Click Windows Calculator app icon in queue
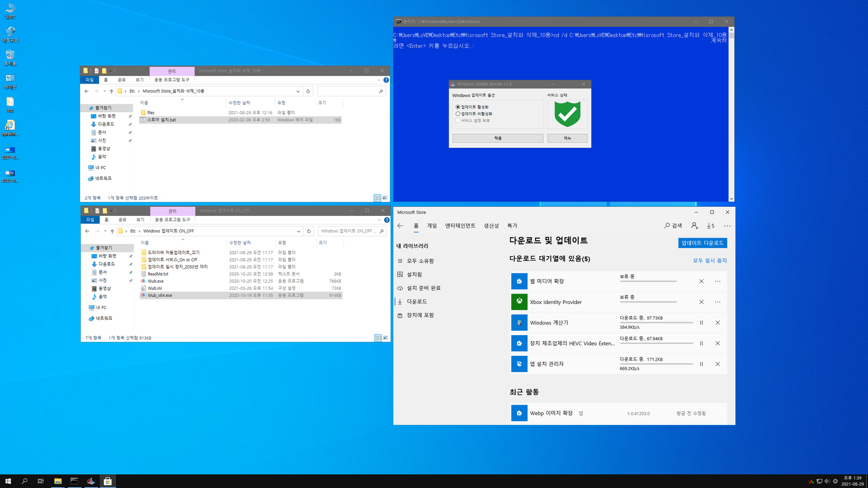 pyautogui.click(x=519, y=322)
